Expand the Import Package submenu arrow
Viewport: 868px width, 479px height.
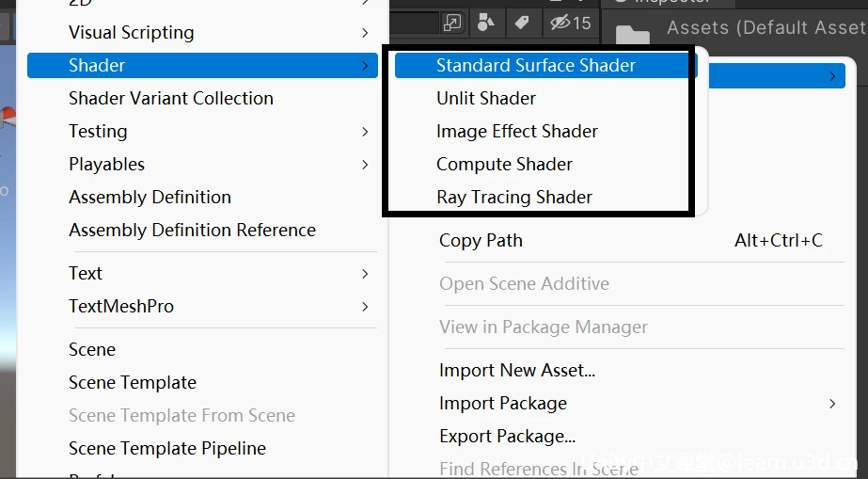[x=832, y=404]
